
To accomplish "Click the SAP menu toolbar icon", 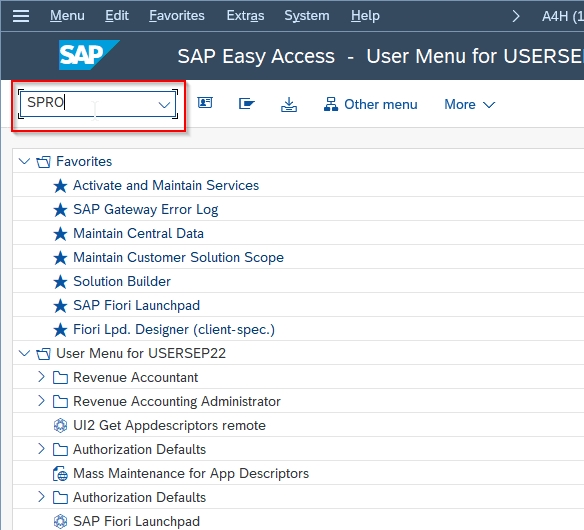I will tap(247, 103).
